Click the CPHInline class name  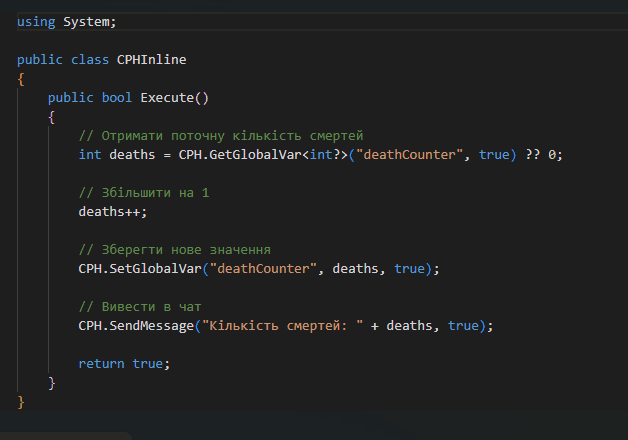tap(152, 60)
